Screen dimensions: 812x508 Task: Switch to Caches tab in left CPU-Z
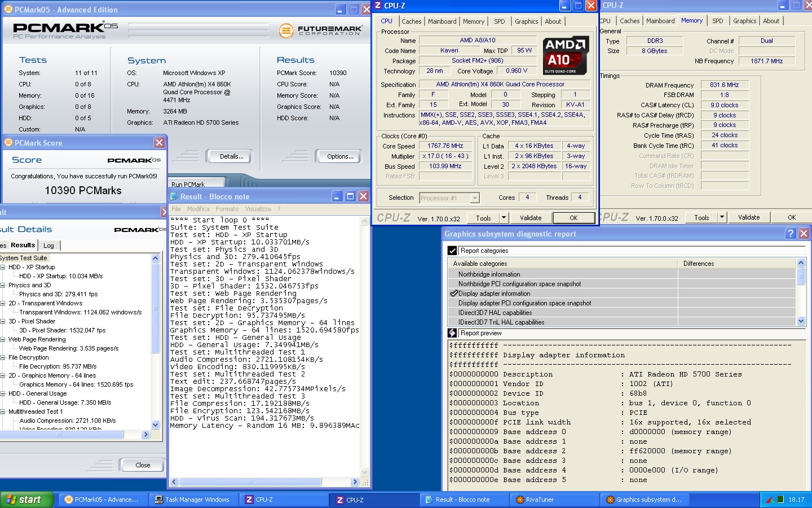(411, 21)
